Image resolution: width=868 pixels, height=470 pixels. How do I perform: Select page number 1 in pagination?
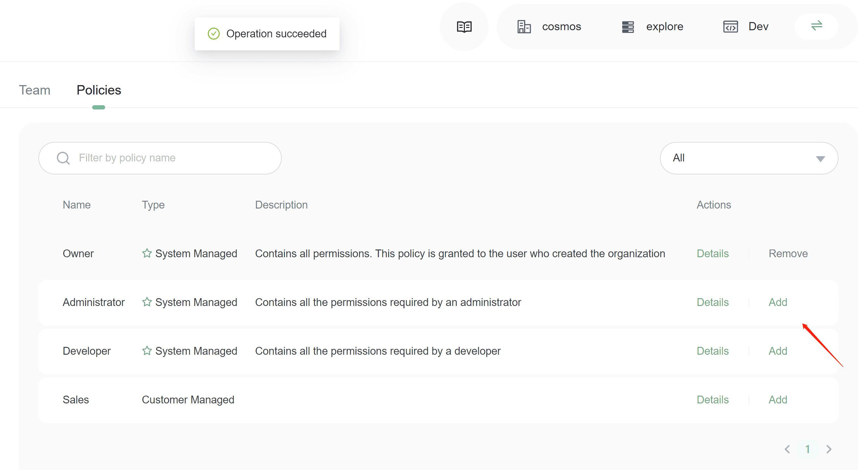point(808,449)
